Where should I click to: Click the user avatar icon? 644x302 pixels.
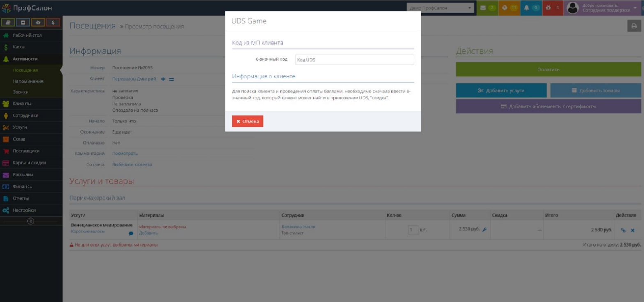[573, 8]
